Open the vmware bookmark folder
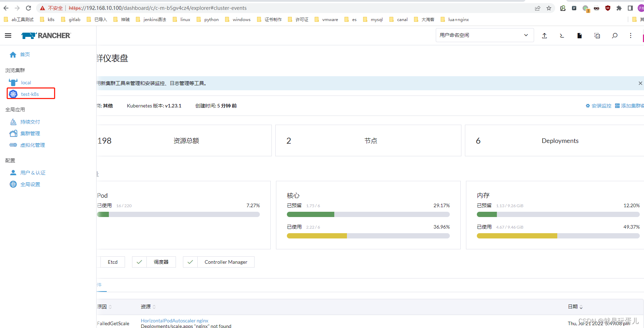644x328 pixels. pos(326,19)
